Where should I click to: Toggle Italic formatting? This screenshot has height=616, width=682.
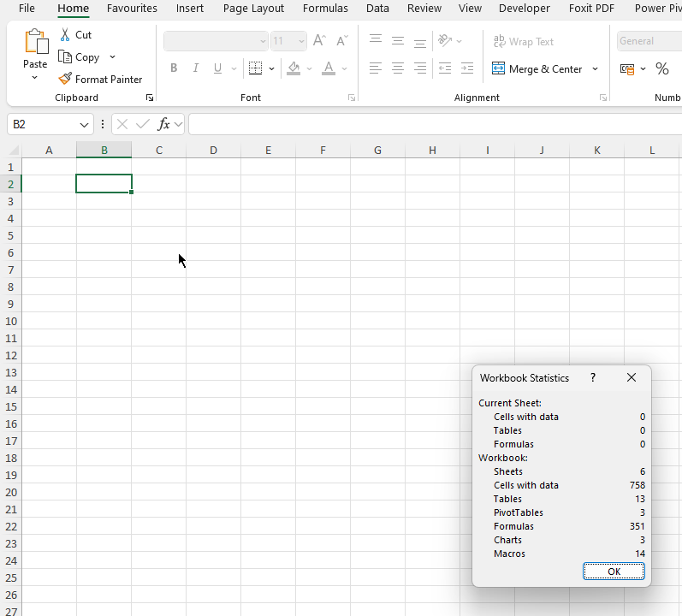tap(196, 68)
